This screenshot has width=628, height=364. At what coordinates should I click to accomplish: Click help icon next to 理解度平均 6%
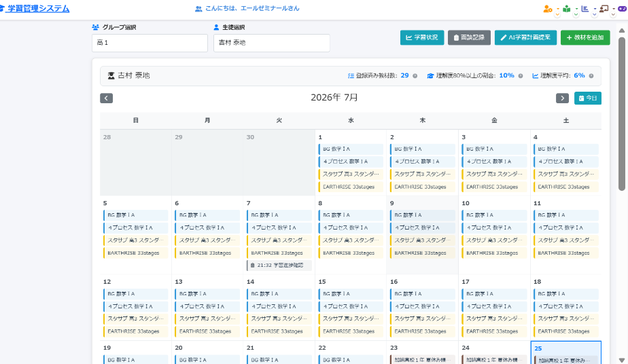(591, 76)
